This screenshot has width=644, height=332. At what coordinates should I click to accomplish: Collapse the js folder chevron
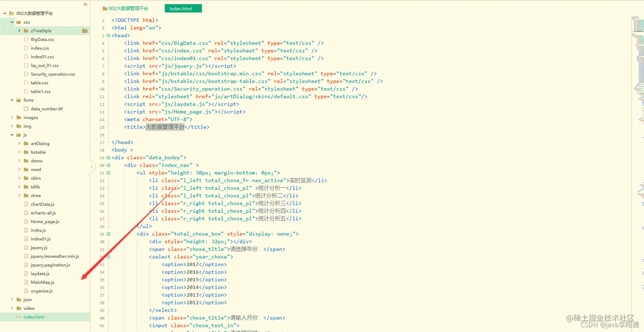point(12,135)
